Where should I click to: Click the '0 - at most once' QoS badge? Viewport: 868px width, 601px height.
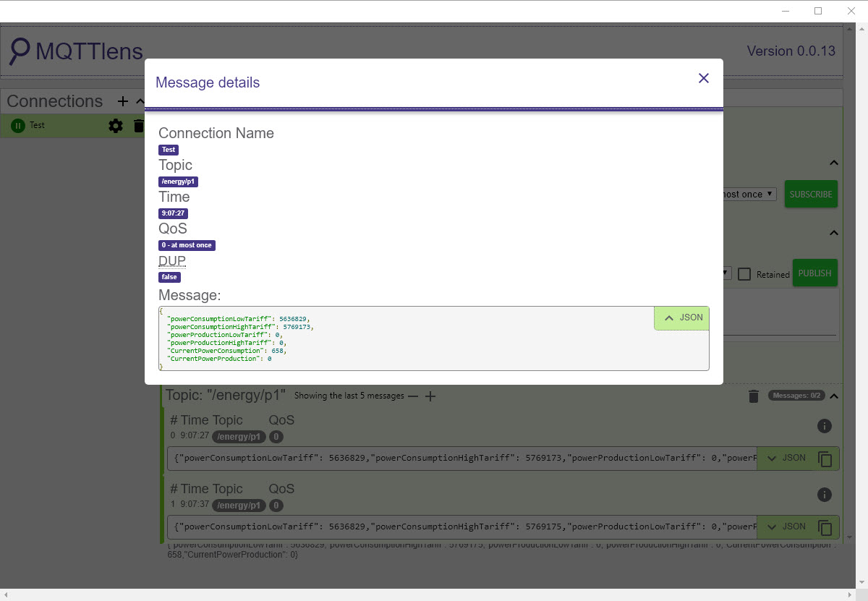click(x=187, y=245)
